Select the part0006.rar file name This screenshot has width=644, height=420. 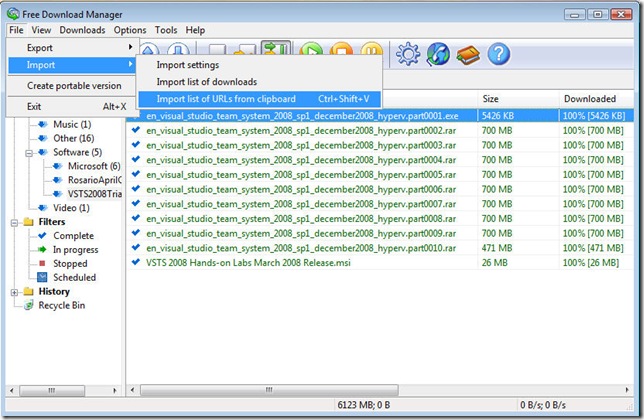301,189
